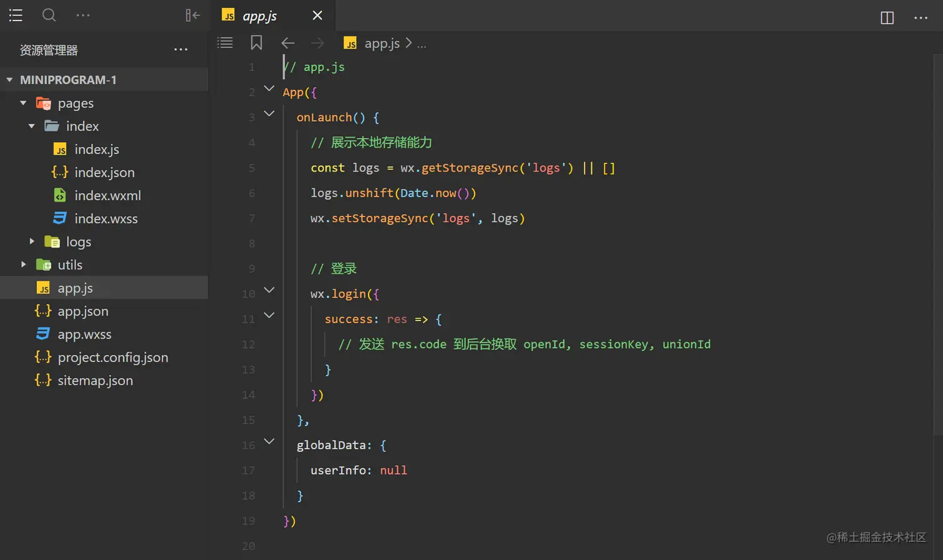Navigate forward with the right arrow
The width and height of the screenshot is (943, 560).
[317, 43]
